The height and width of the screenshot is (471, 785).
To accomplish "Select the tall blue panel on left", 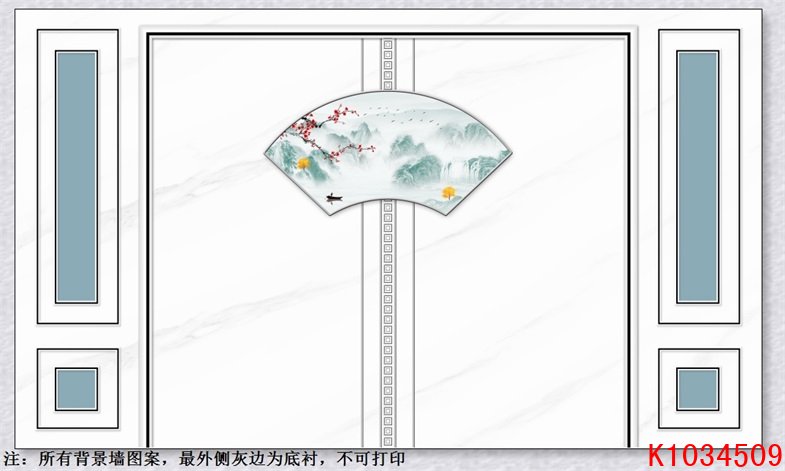I will pos(76,177).
